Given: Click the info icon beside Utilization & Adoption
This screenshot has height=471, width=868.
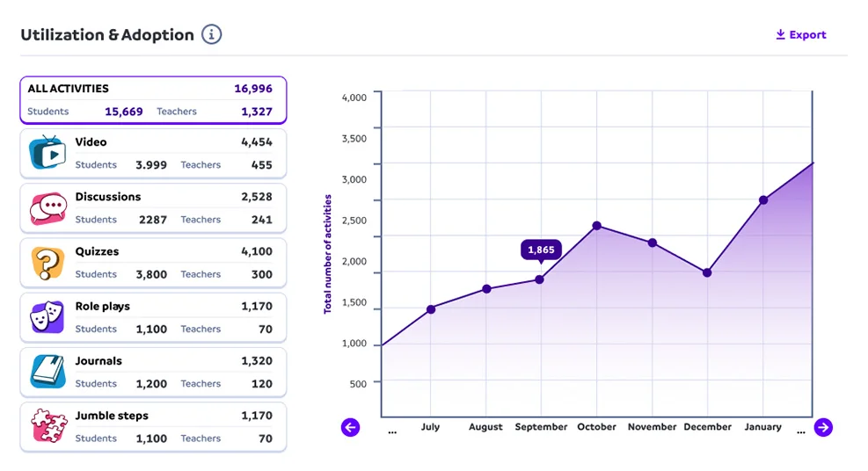Looking at the screenshot, I should click(211, 35).
